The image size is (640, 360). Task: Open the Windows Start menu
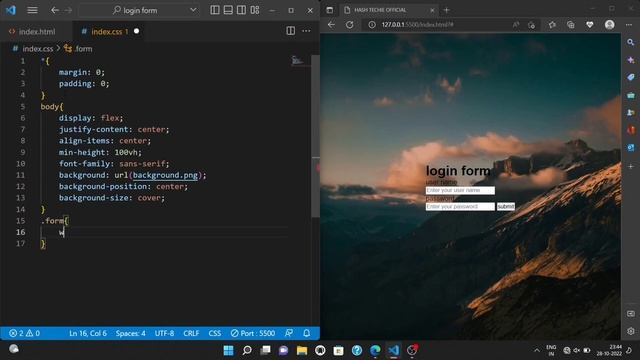pyautogui.click(x=229, y=350)
